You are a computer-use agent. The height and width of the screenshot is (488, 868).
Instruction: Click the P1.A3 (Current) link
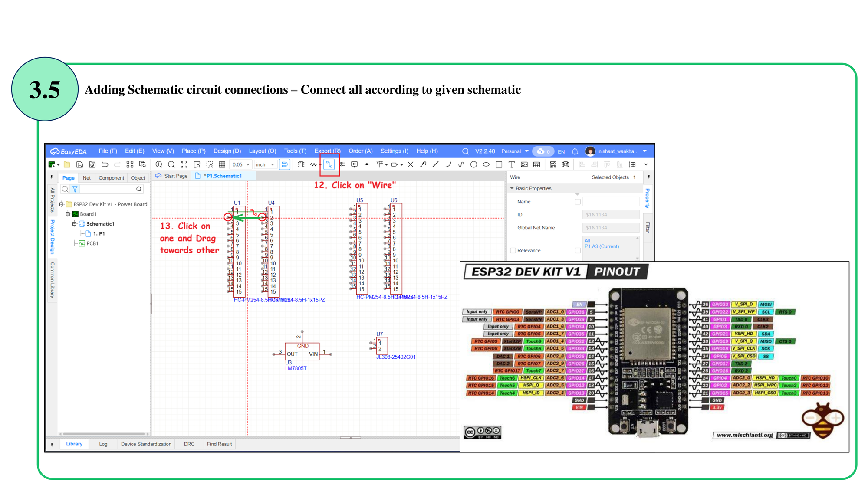tap(602, 246)
